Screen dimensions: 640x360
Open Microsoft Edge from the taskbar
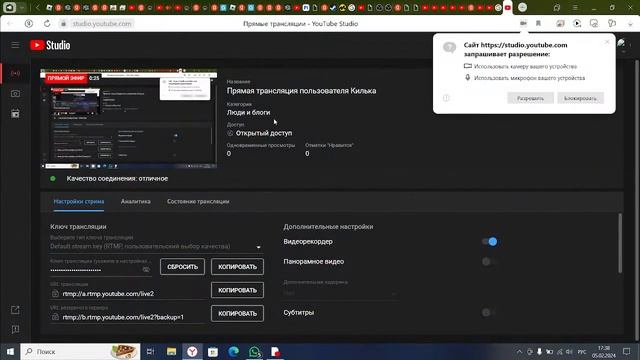click(x=233, y=351)
